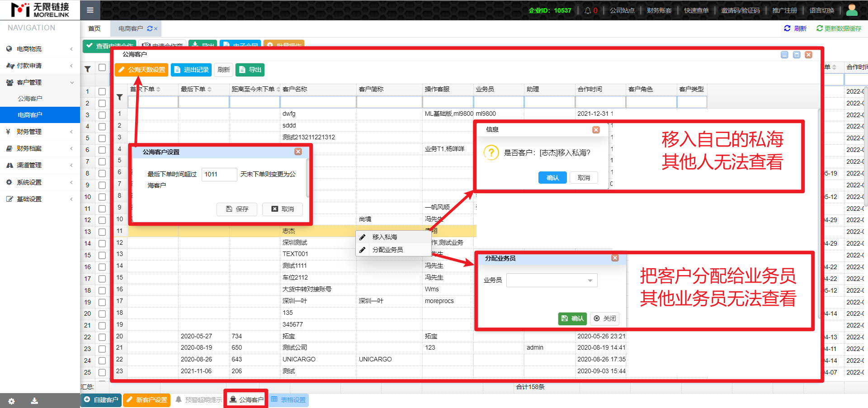
Task: Click 刷新 in the 公海客户 toolbar
Action: click(223, 70)
